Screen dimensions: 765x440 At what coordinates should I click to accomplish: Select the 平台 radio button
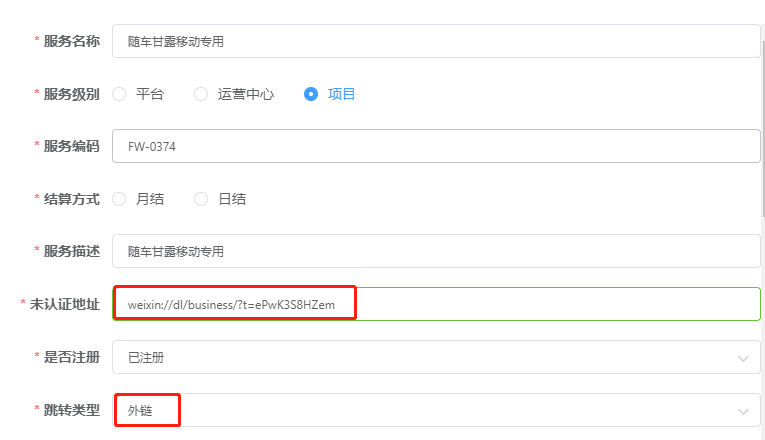119,94
